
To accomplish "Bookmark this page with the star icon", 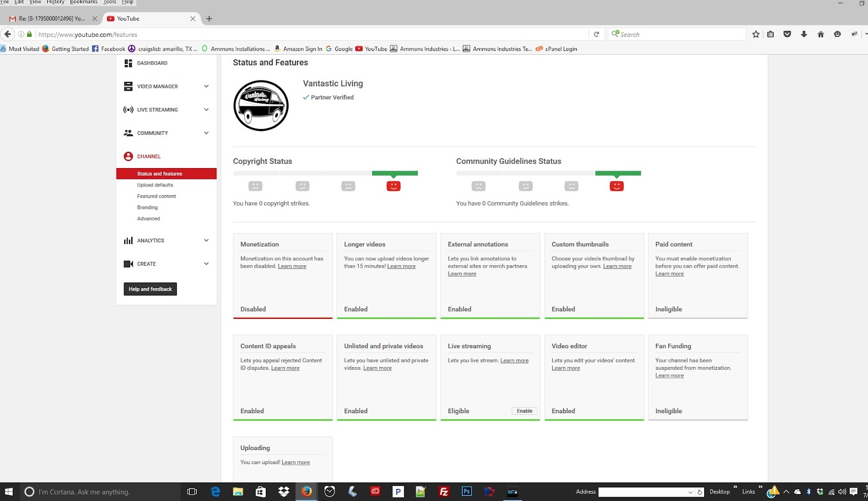I will click(x=756, y=34).
